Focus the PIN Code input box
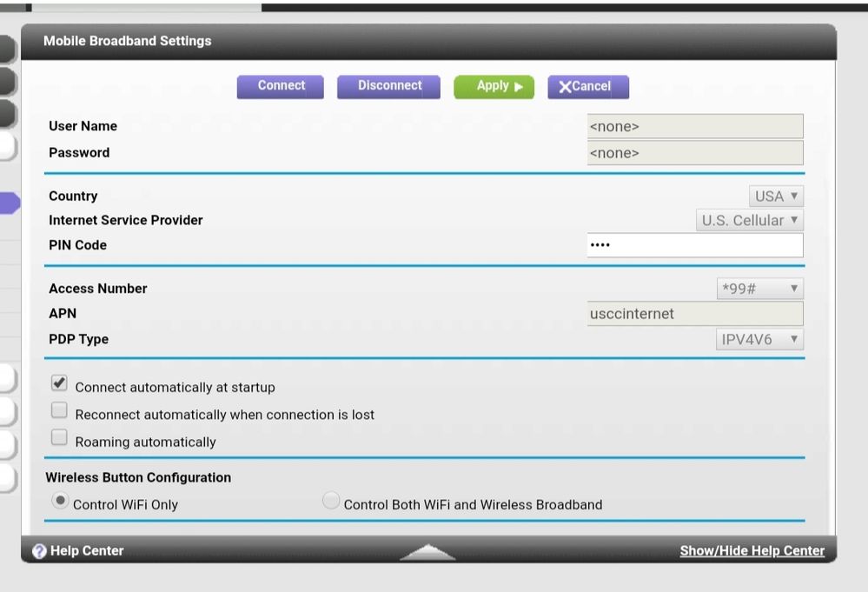This screenshot has height=592, width=868. tap(694, 245)
